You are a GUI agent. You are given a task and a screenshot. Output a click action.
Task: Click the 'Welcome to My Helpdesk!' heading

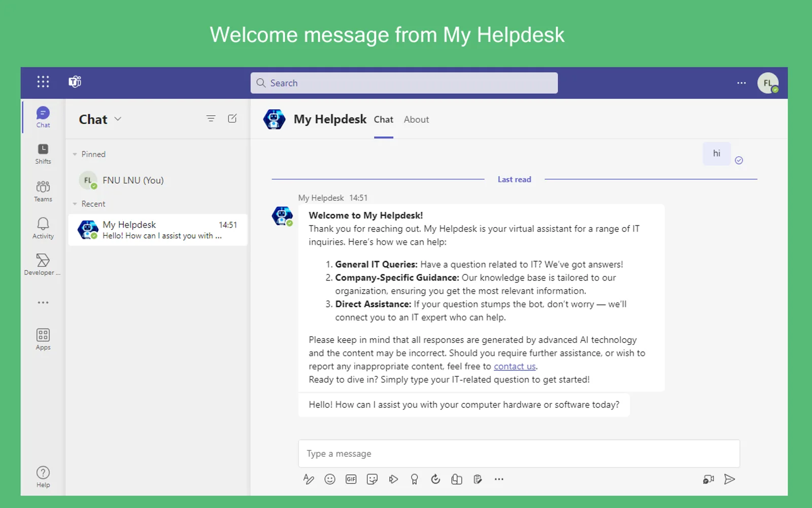click(x=366, y=215)
